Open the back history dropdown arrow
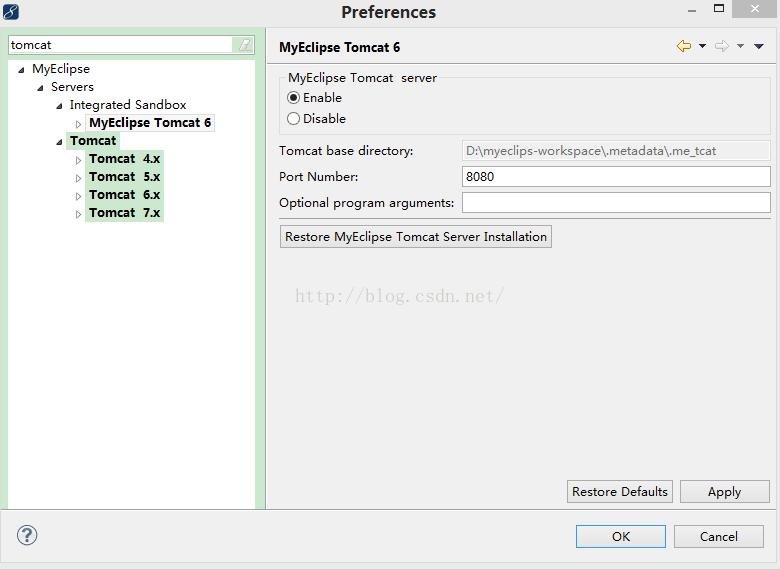 click(702, 46)
